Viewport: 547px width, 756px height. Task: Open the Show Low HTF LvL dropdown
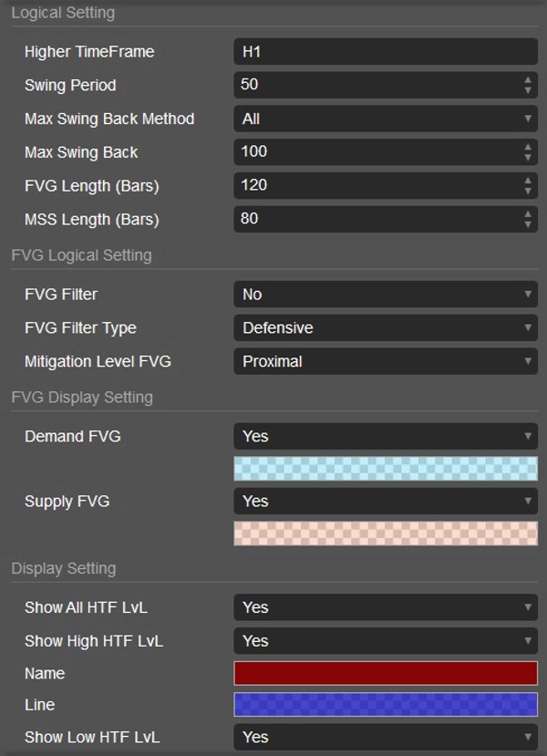tap(385, 737)
